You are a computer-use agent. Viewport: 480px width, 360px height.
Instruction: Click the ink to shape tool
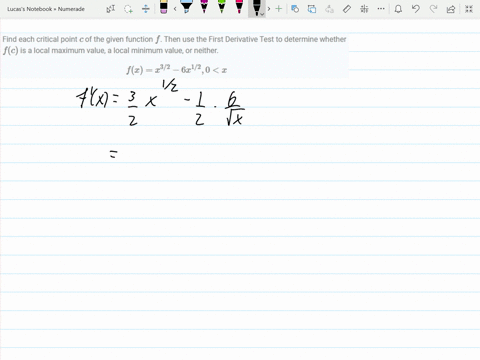[295, 9]
